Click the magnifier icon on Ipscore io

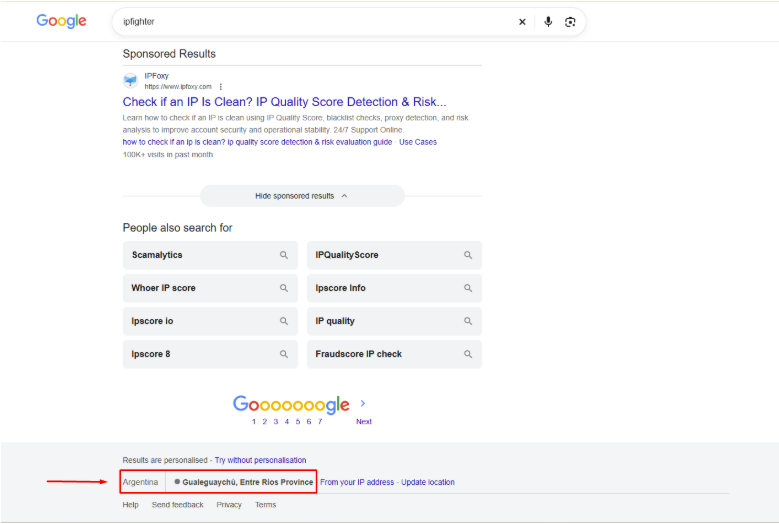click(x=284, y=321)
